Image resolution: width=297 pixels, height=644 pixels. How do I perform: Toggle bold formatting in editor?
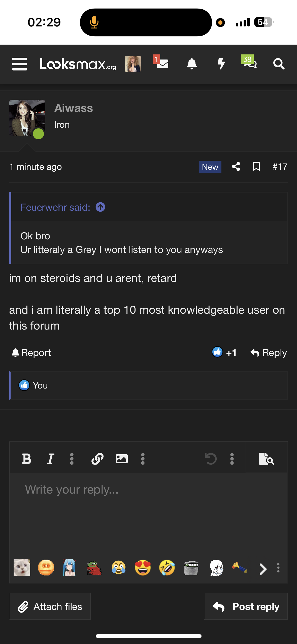tap(27, 459)
